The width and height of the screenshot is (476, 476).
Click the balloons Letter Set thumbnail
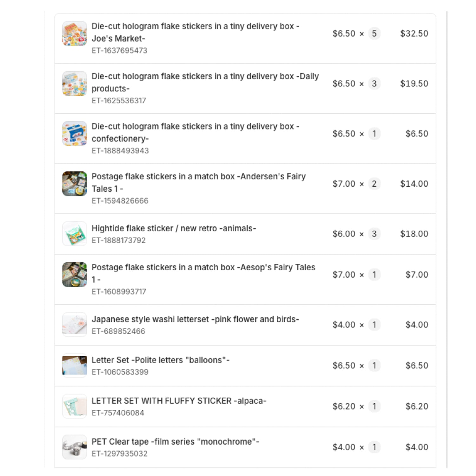click(x=75, y=366)
